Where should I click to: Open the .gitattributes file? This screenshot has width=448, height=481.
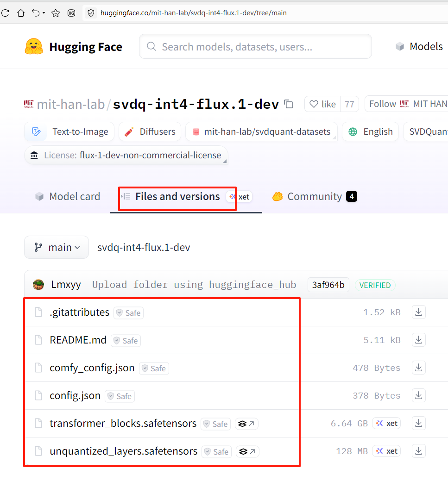pos(80,312)
